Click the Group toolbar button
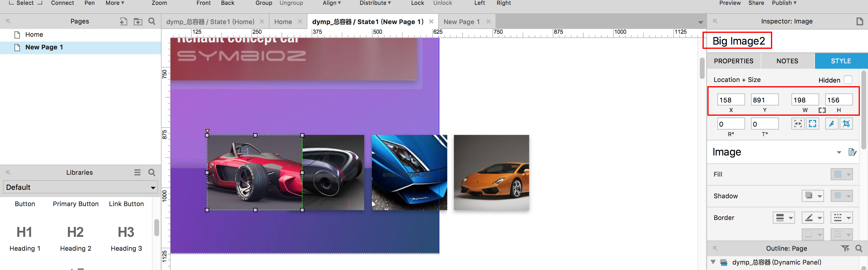This screenshot has width=868, height=270. [x=263, y=3]
